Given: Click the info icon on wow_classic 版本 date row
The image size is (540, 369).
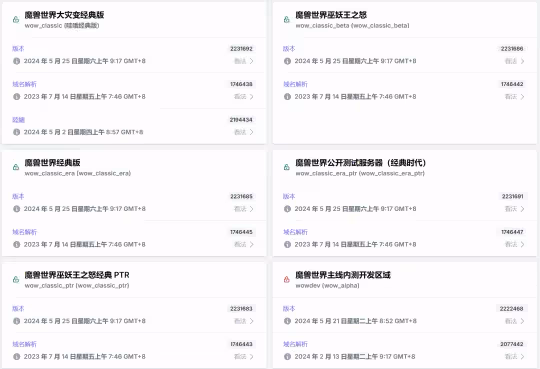Looking at the screenshot, I should tap(17, 61).
